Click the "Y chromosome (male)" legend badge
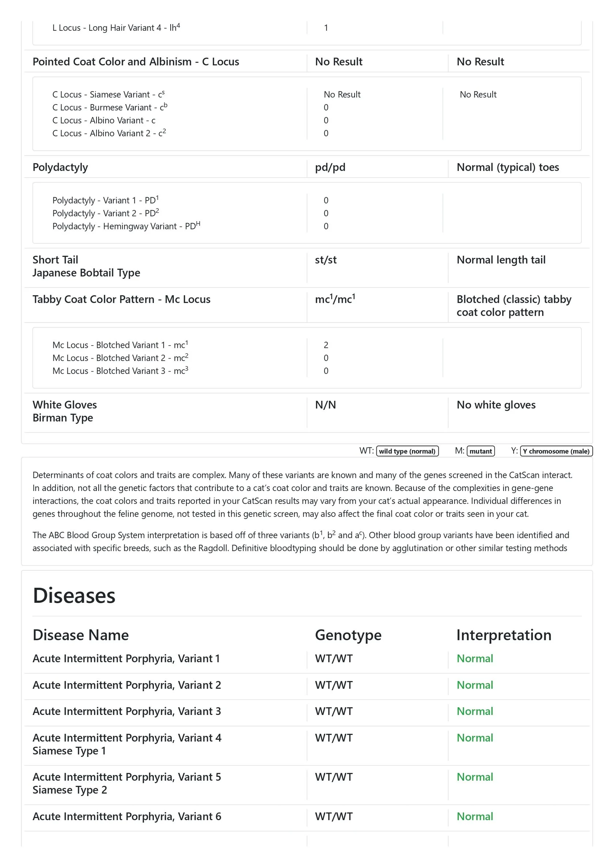Screen dimensions: 614x868 tap(556, 451)
